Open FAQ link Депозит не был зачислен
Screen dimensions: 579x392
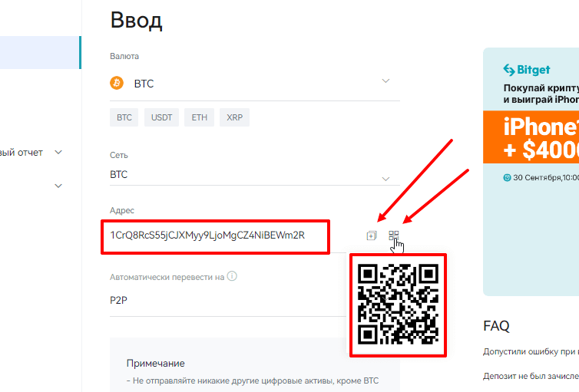[x=531, y=376]
